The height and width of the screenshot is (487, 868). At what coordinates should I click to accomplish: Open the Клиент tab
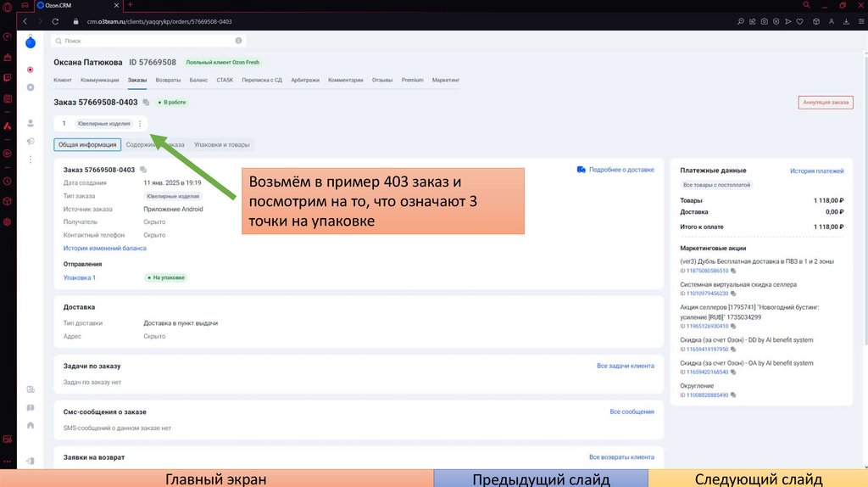[x=63, y=81]
